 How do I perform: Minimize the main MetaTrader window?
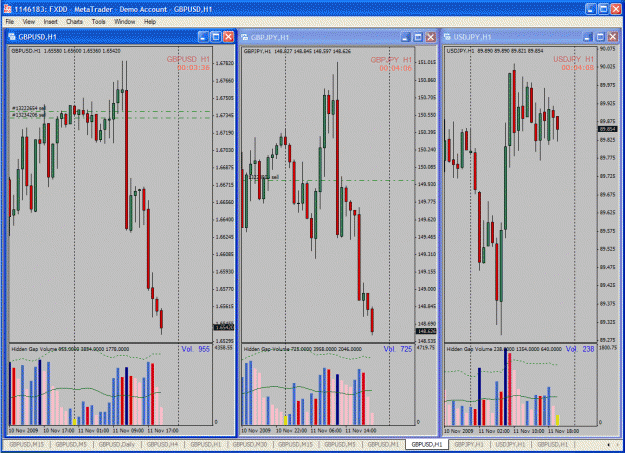click(x=591, y=8)
